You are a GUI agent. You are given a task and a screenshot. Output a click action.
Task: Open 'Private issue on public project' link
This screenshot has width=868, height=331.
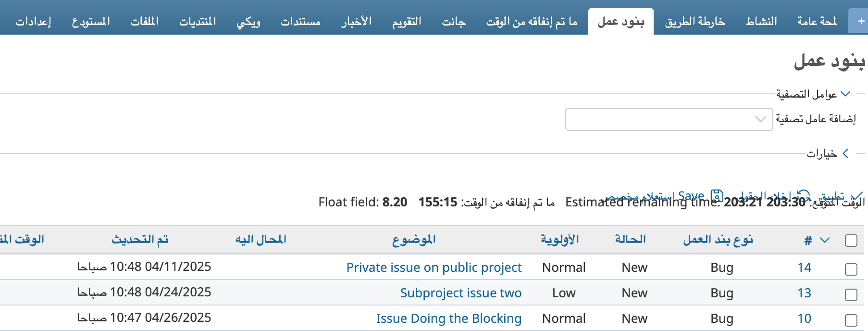click(434, 267)
